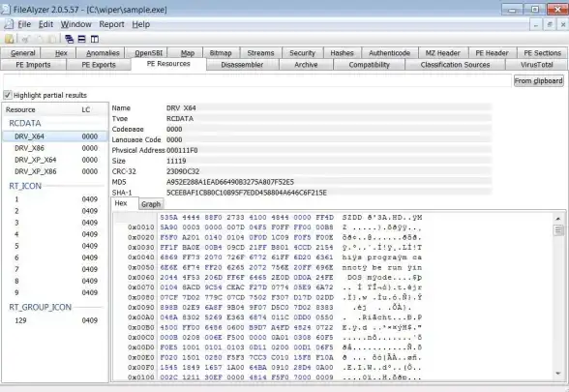
Task: Switch to the Graph view tab
Action: (x=151, y=204)
